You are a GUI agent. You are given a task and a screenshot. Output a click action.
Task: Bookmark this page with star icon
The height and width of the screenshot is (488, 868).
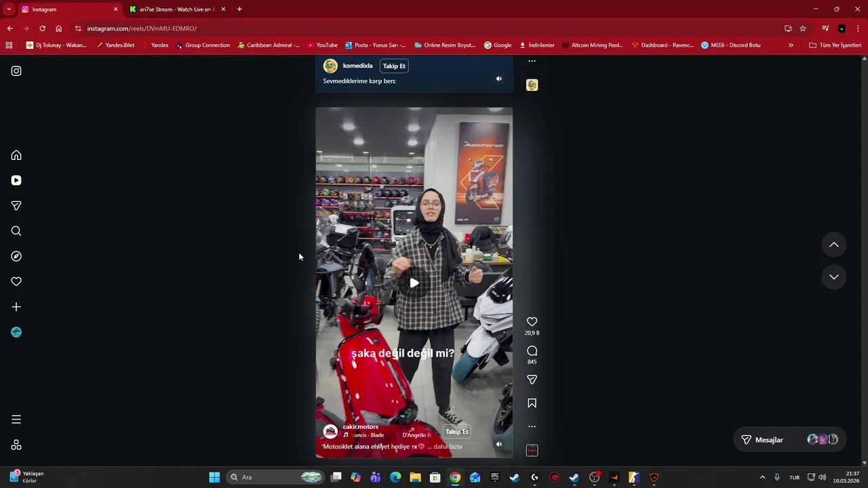click(803, 28)
